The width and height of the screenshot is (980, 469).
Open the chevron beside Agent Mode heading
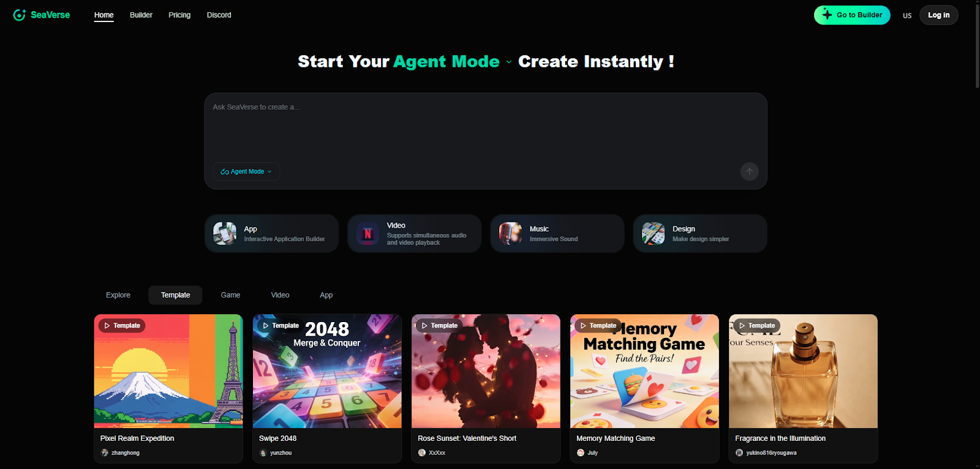508,62
